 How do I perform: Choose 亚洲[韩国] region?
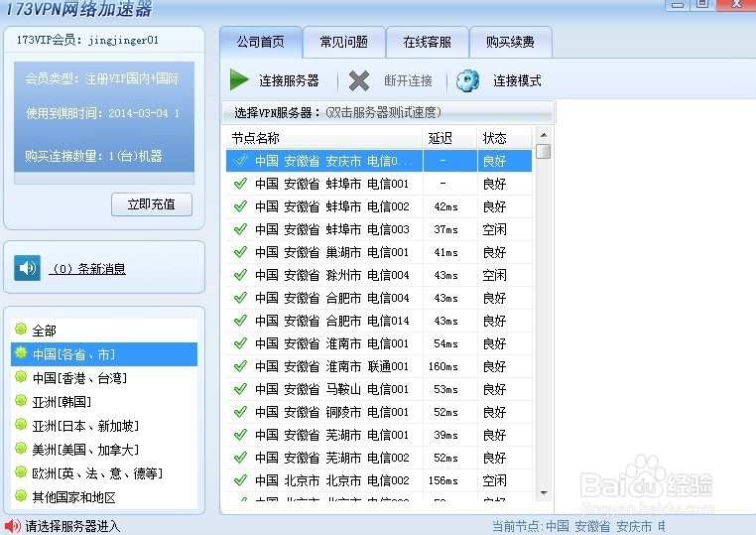[104, 402]
